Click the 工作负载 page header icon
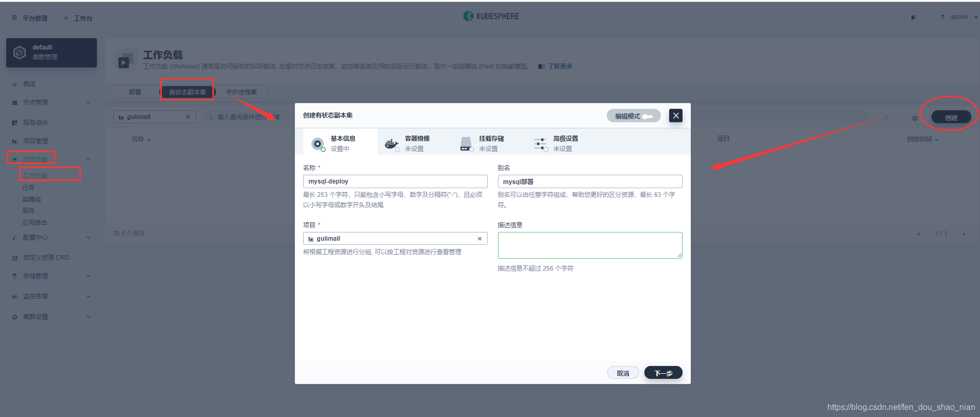980x417 pixels. click(126, 60)
